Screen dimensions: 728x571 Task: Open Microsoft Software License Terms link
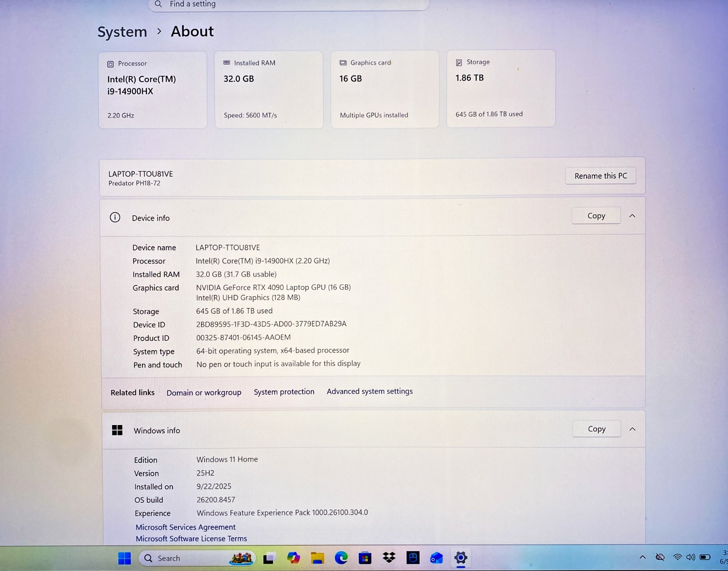coord(191,539)
